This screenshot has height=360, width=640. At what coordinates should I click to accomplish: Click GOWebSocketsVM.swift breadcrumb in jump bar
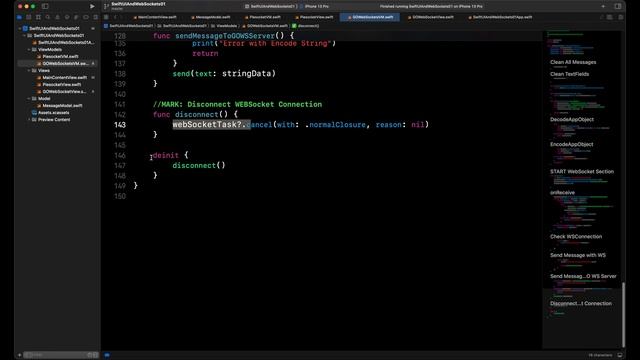click(x=265, y=26)
